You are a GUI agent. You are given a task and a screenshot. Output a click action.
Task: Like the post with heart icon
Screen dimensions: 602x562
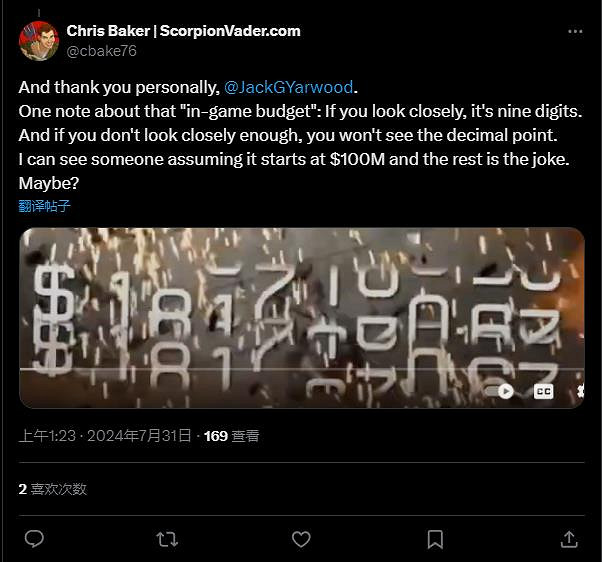301,539
